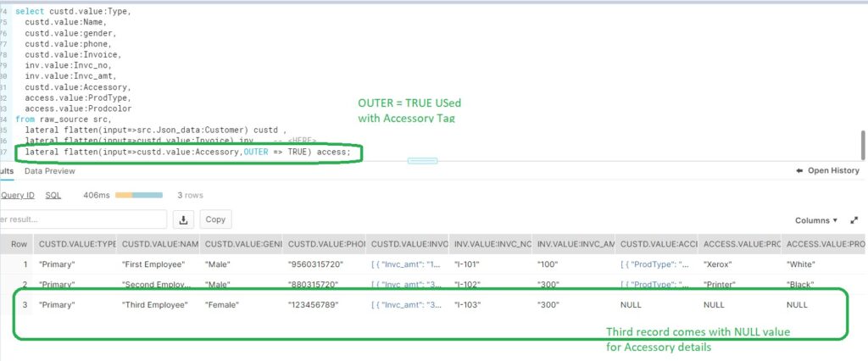Click the Open History arrow icon
Image resolution: width=868 pixels, height=361 pixels.
(x=799, y=171)
